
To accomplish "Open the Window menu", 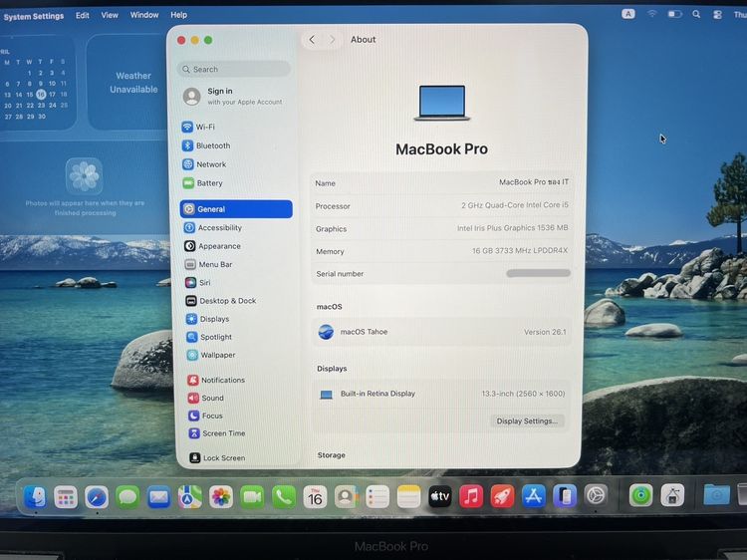I will (x=144, y=15).
